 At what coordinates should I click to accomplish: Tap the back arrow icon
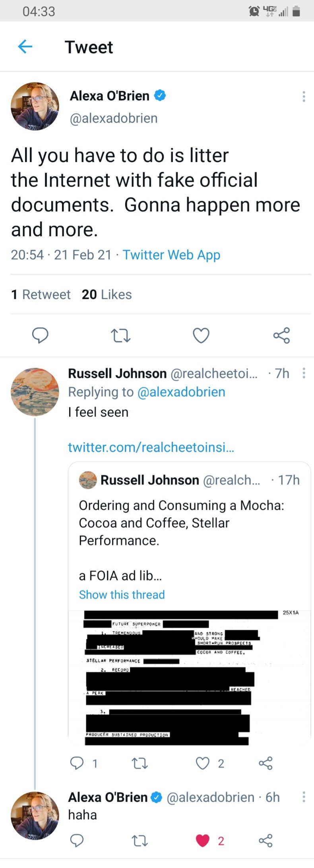point(25,47)
